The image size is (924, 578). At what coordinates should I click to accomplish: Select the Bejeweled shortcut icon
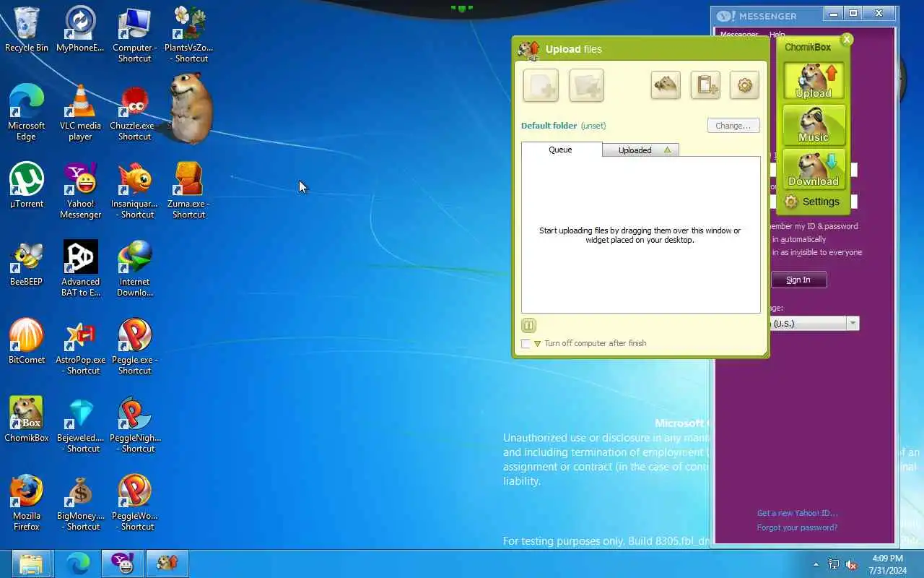coord(80,425)
